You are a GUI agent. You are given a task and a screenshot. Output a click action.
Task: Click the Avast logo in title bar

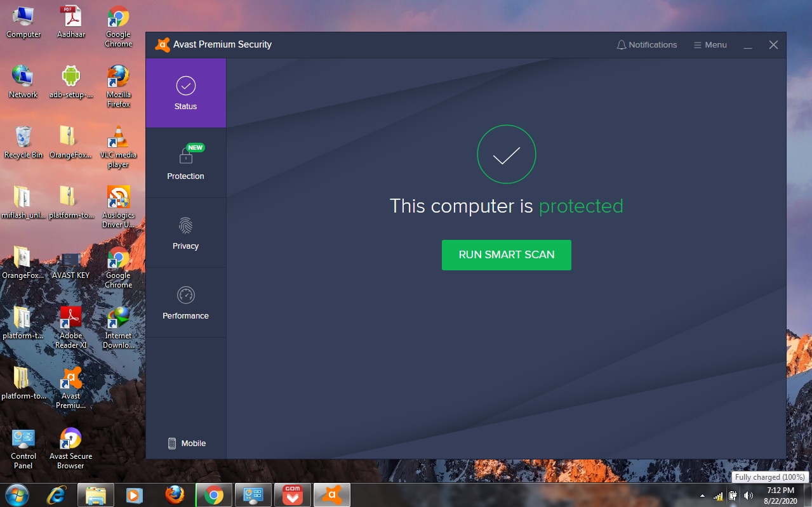pyautogui.click(x=163, y=44)
